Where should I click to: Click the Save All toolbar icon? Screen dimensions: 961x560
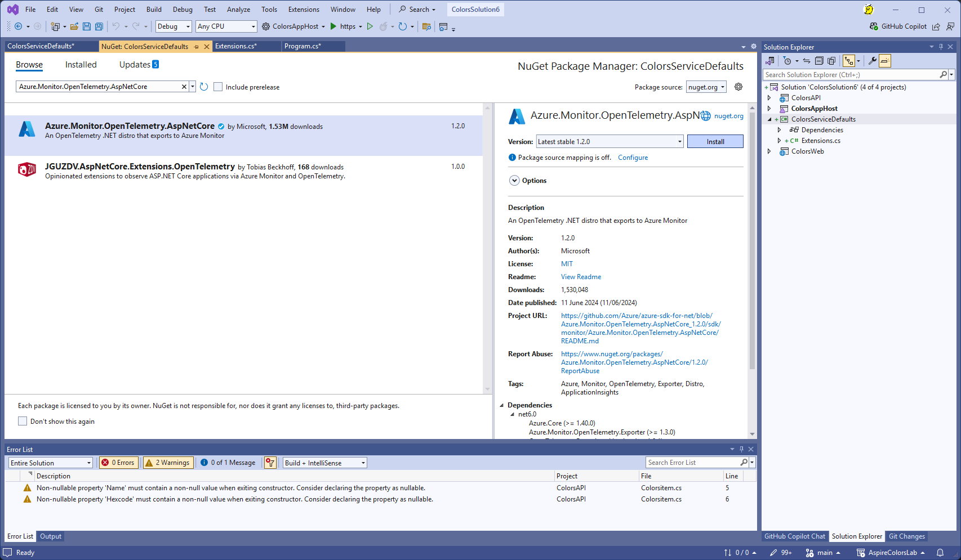(x=99, y=26)
